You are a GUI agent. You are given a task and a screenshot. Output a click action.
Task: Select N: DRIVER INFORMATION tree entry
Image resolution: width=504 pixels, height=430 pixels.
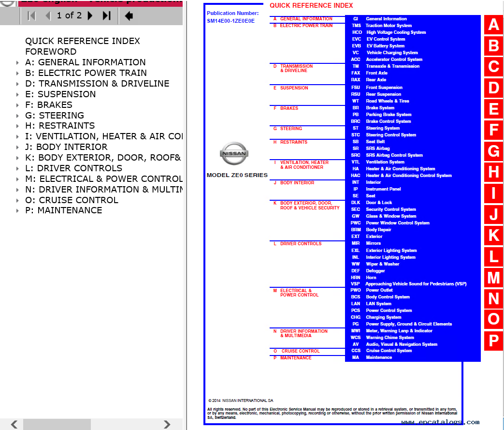click(104, 190)
